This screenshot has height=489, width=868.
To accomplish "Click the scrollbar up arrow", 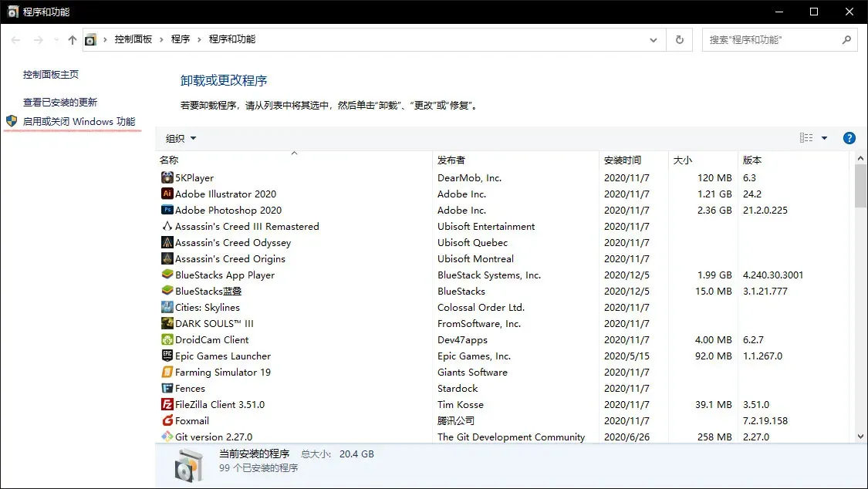I will tap(860, 158).
